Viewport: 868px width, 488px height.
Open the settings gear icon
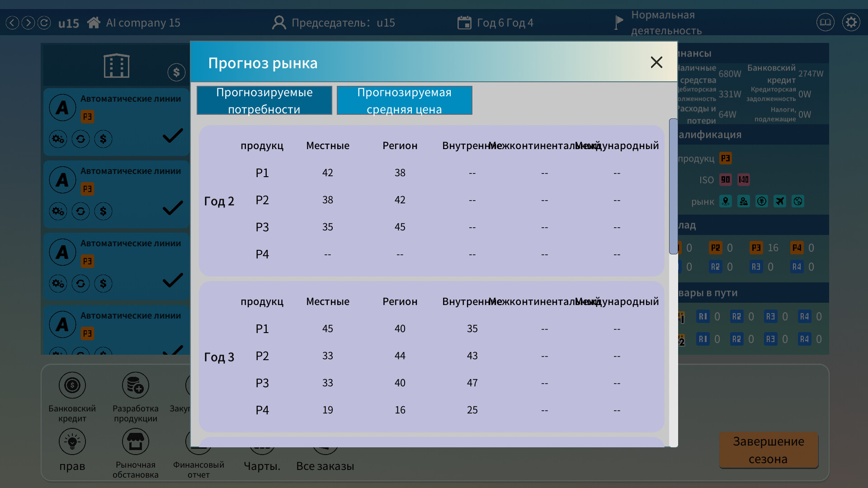click(851, 22)
